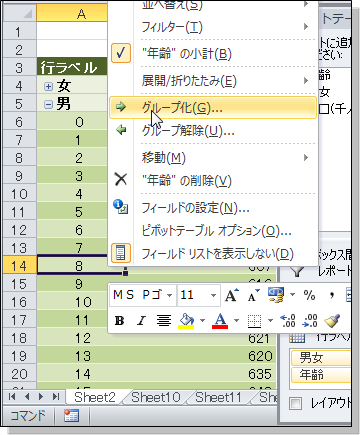Switch to the Sheet10 tab

[x=156, y=397]
